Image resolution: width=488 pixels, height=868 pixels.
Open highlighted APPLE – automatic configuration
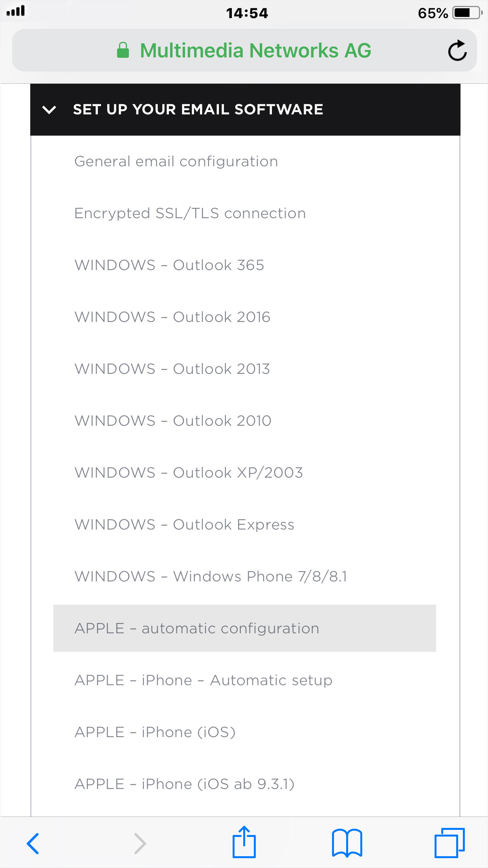tap(245, 628)
